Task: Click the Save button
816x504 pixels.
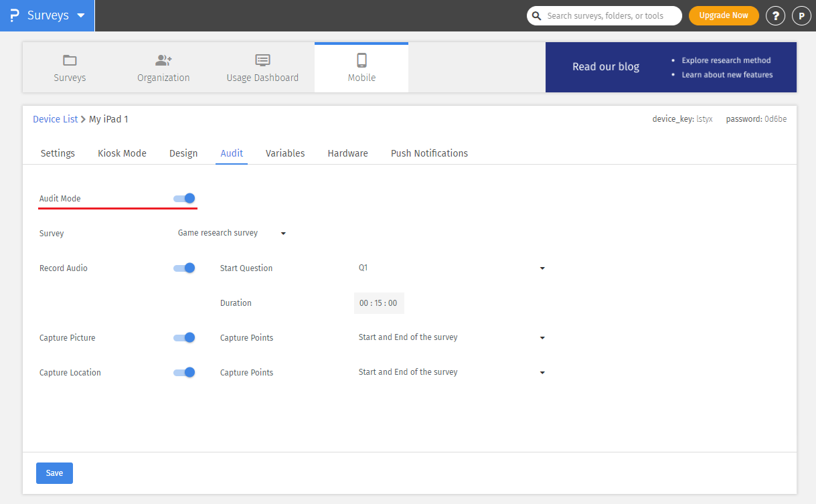Action: tap(54, 473)
